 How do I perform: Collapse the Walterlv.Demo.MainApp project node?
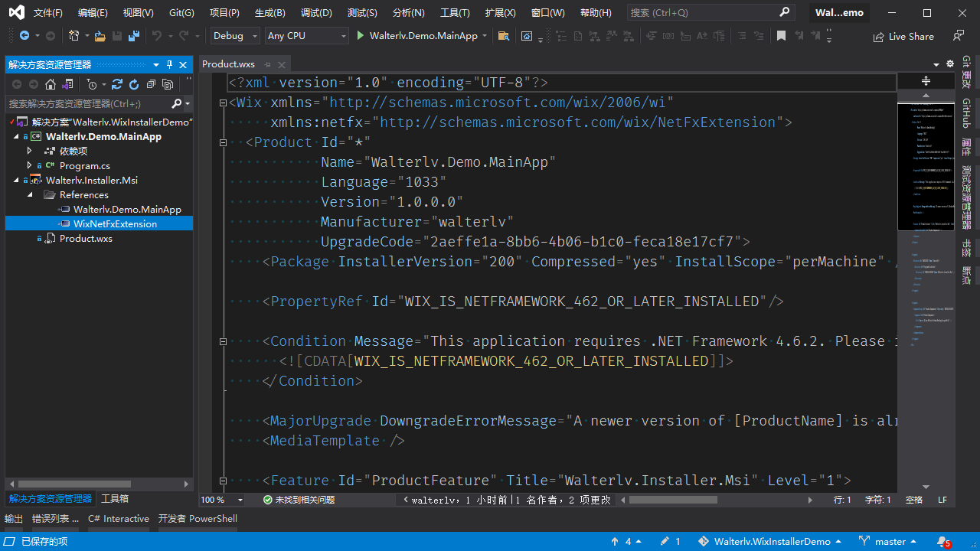pyautogui.click(x=16, y=136)
